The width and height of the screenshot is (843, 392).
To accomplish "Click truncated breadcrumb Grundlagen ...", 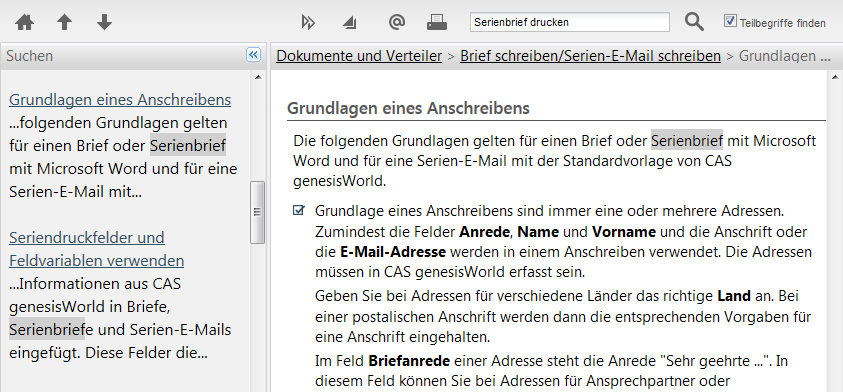I will tap(785, 56).
